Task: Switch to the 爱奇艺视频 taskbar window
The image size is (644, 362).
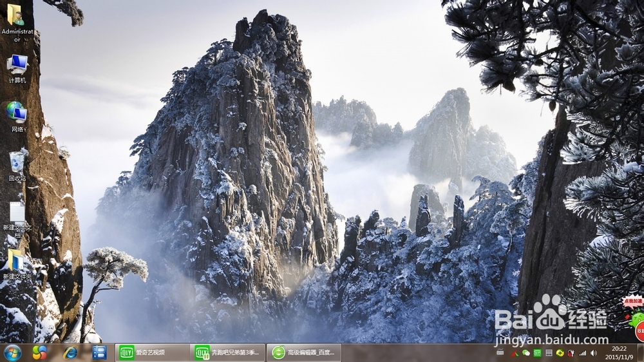Action: (153, 352)
